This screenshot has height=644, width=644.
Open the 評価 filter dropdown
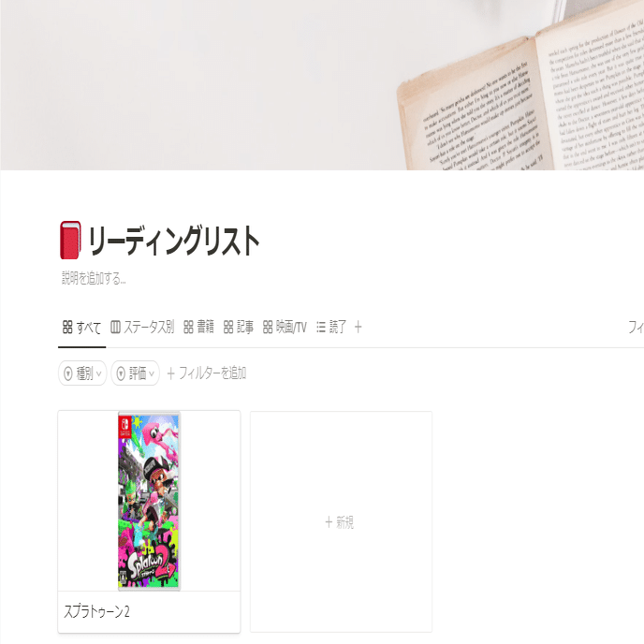click(135, 373)
